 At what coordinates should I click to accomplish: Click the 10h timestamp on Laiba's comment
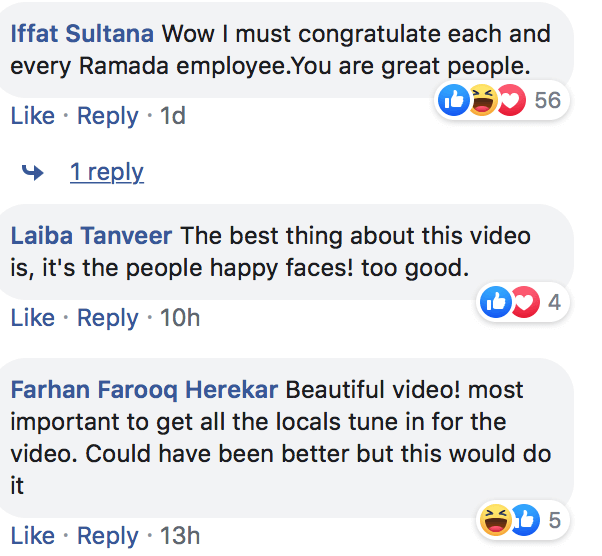180,318
